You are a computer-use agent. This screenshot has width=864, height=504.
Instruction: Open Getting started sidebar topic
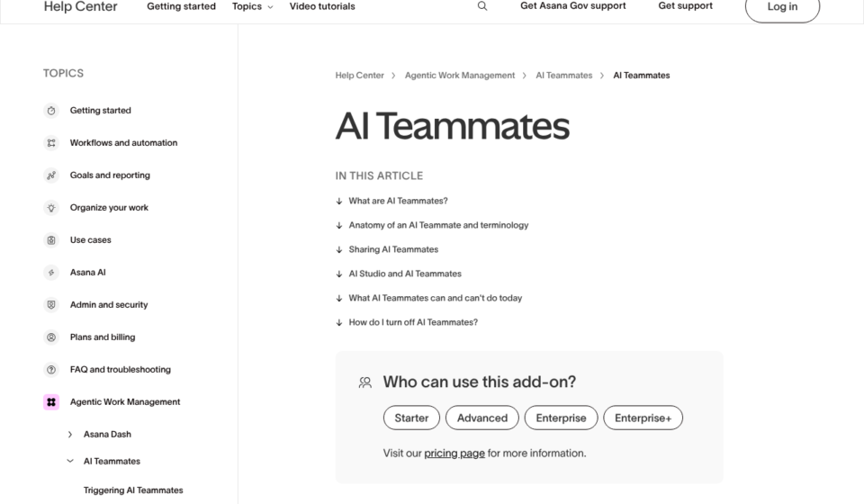click(x=100, y=111)
